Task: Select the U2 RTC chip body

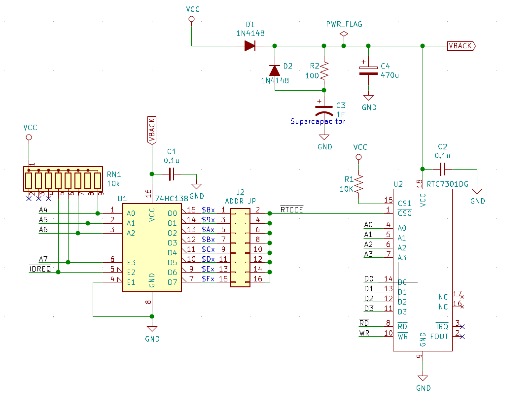Action: point(423,270)
